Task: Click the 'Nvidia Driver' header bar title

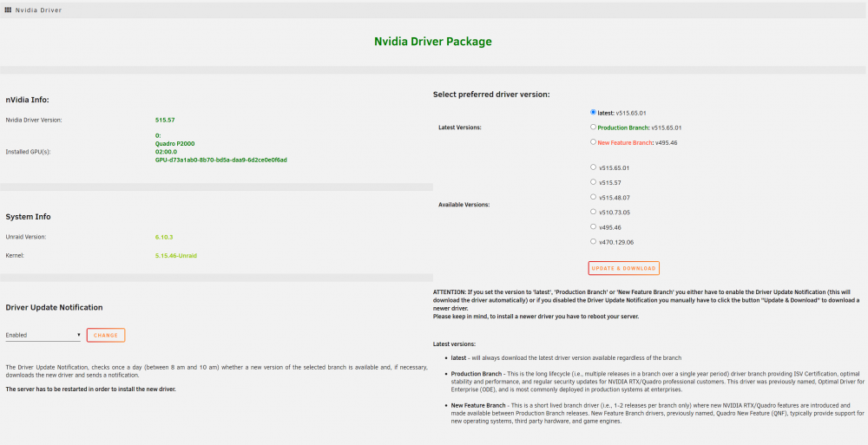Action: click(39, 10)
